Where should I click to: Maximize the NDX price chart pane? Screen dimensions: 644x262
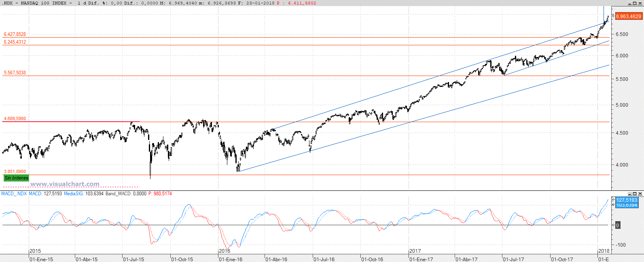tap(635, 3)
